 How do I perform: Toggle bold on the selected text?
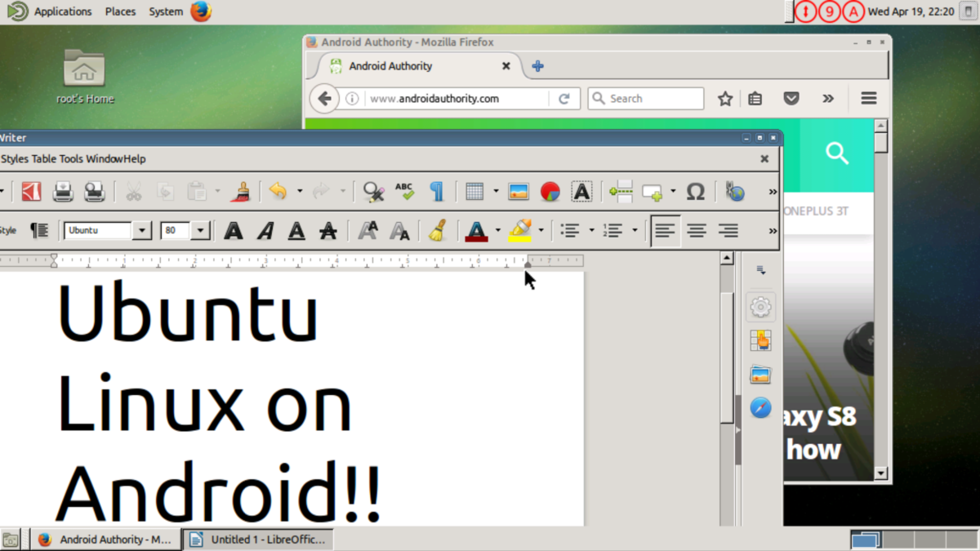pos(234,230)
